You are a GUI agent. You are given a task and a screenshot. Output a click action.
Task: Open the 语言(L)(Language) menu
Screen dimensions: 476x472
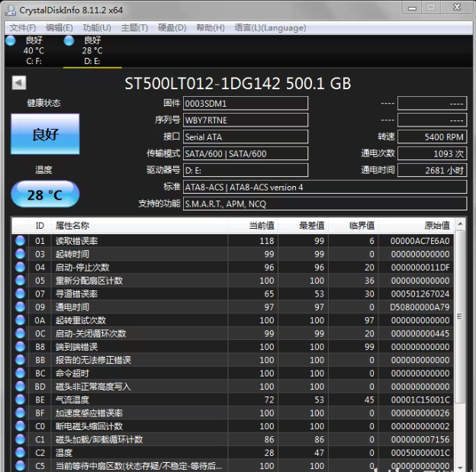click(270, 28)
